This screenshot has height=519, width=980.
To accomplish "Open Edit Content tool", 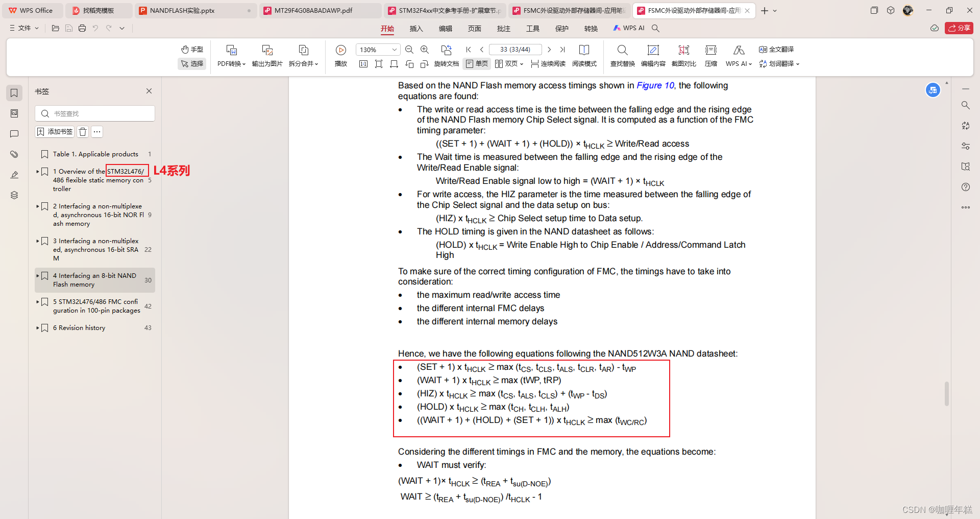I will coord(653,56).
